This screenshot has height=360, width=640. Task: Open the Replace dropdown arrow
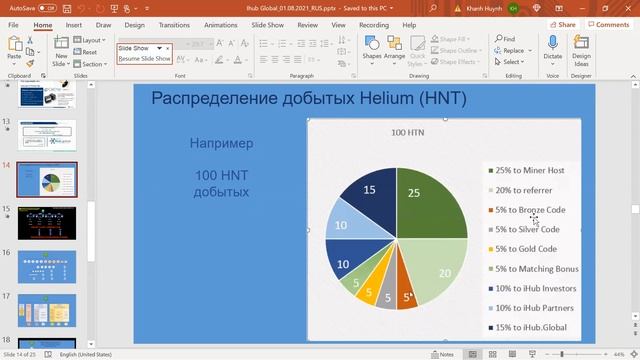point(530,51)
